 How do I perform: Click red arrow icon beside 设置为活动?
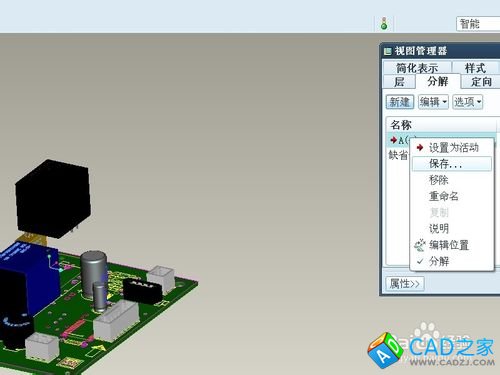click(x=420, y=147)
